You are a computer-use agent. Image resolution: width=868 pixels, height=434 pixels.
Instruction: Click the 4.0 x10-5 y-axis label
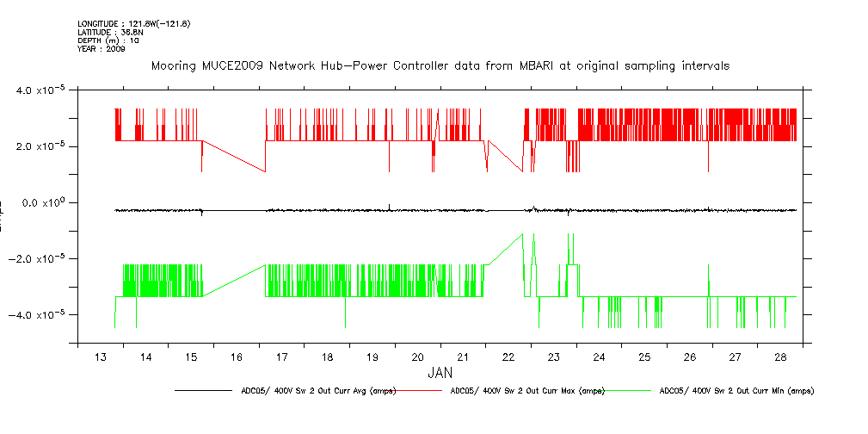point(43,90)
